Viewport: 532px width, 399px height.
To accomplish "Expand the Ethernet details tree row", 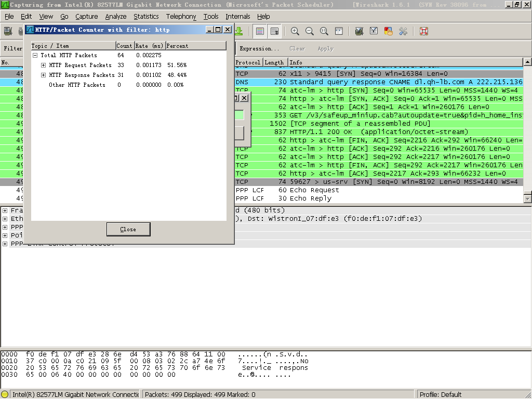I will [x=5, y=219].
